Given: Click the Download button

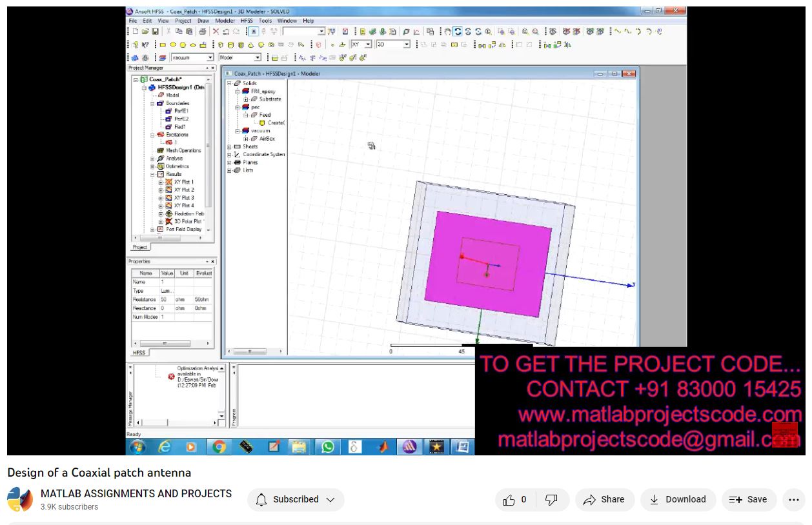Looking at the screenshot, I should click(x=677, y=499).
